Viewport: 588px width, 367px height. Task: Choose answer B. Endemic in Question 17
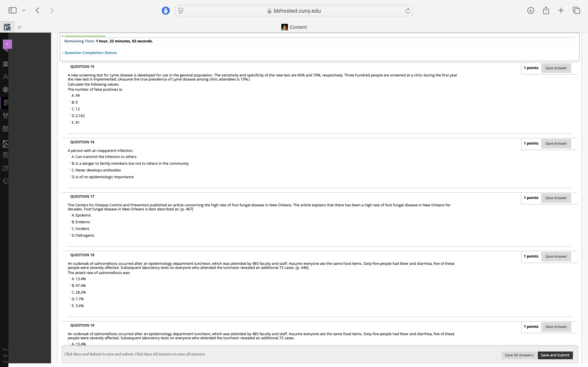coord(70,221)
